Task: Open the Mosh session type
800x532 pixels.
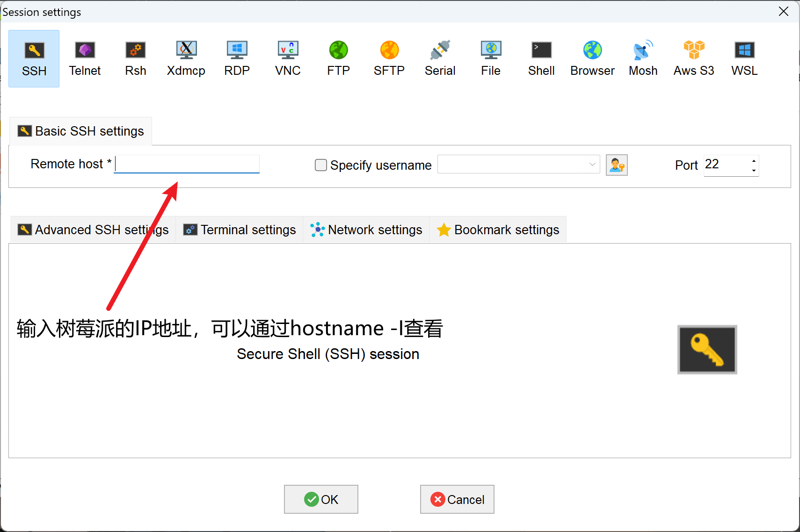Action: click(643, 58)
